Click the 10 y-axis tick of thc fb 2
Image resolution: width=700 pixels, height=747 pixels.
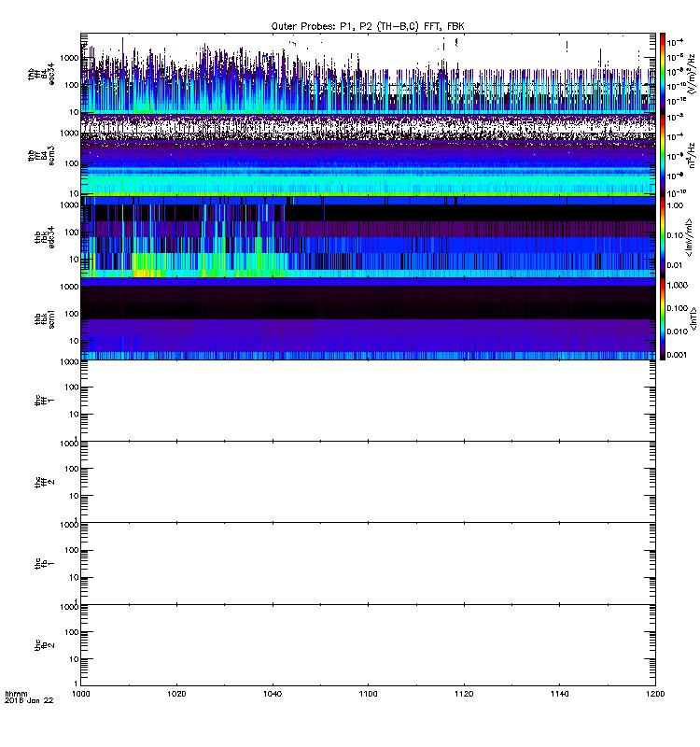click(75, 659)
